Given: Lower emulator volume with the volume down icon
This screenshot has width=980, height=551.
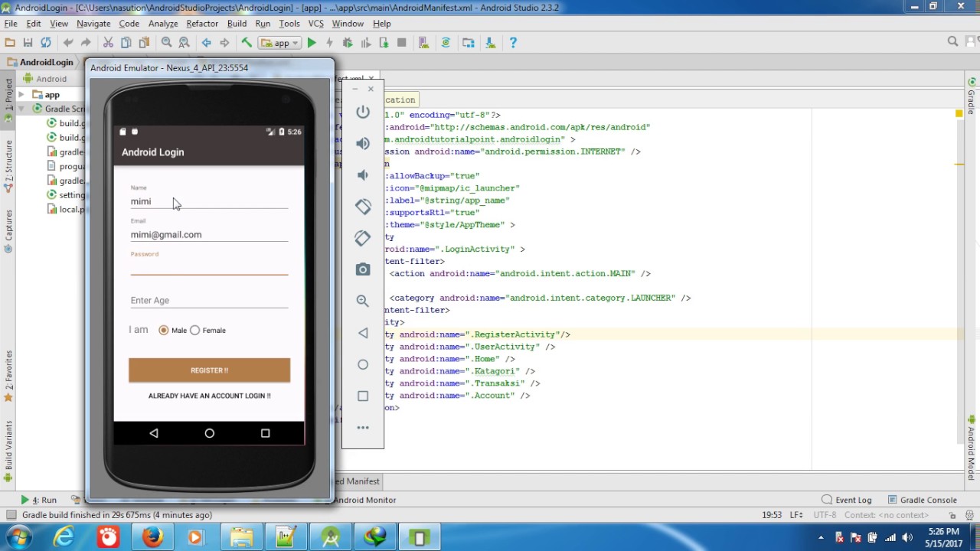Looking at the screenshot, I should [x=363, y=175].
